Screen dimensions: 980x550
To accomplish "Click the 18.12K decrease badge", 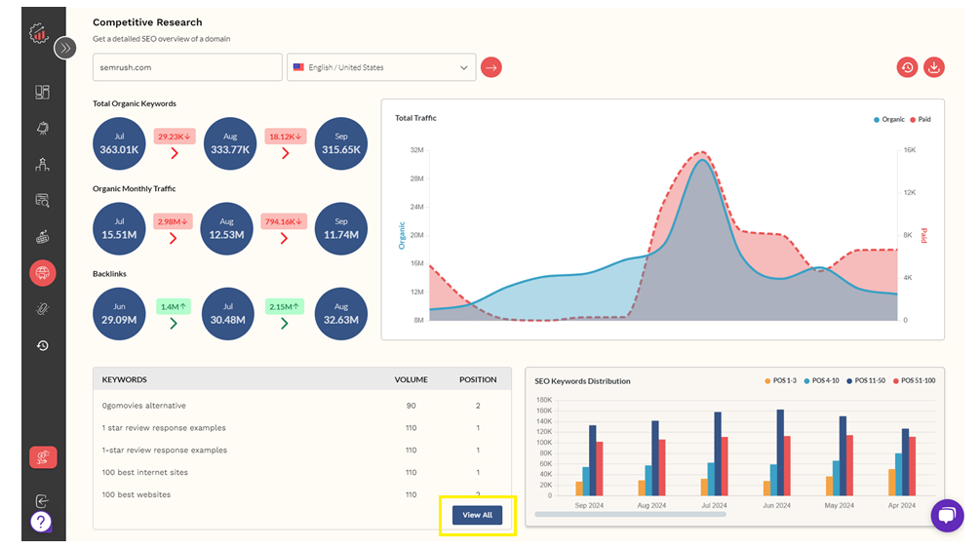I will 285,137.
